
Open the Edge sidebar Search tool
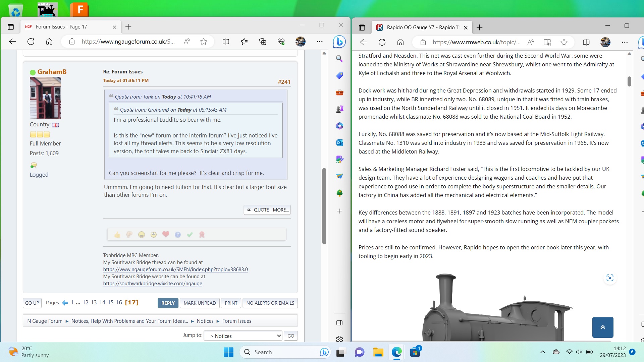[339, 59]
